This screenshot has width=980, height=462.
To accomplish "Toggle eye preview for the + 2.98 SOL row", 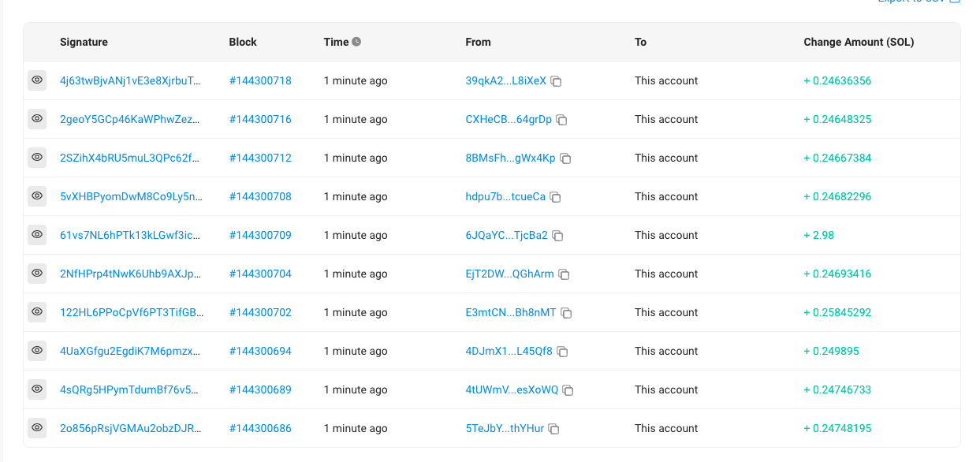I will coord(37,235).
